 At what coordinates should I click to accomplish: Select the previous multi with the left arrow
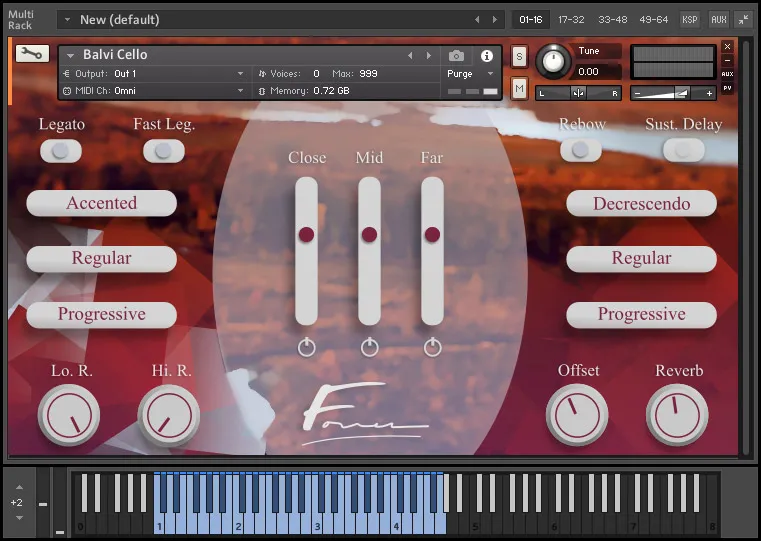(x=477, y=20)
